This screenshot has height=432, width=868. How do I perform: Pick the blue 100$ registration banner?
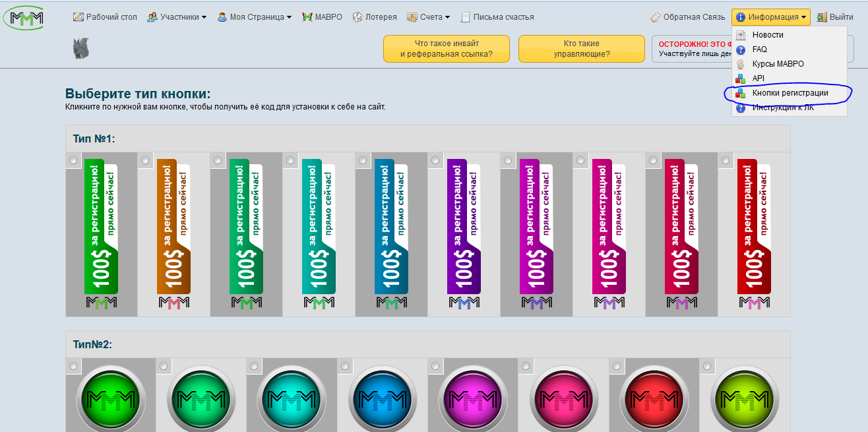pos(391,234)
